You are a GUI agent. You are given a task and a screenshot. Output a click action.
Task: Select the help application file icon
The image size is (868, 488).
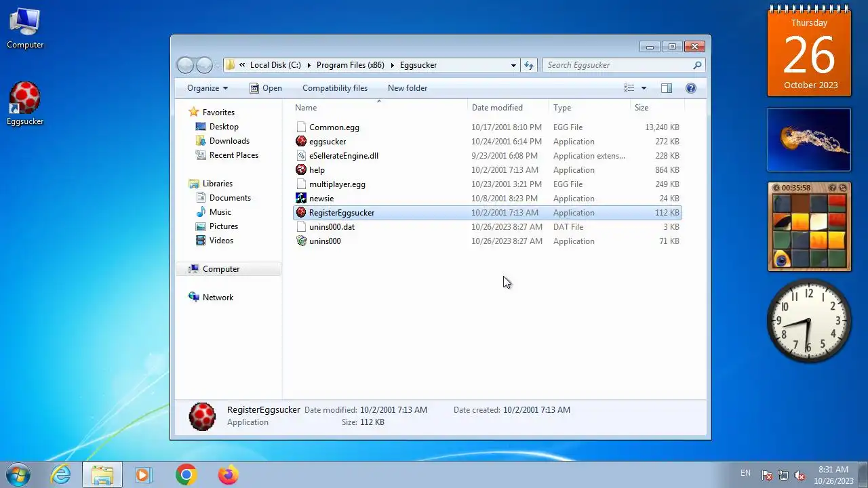[301, 169]
